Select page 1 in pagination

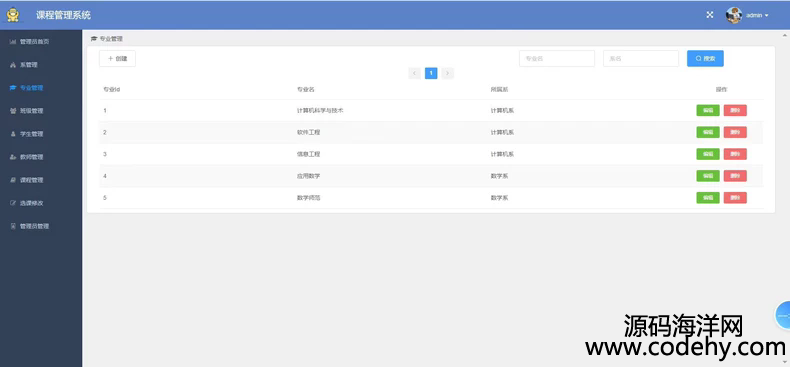pos(431,73)
